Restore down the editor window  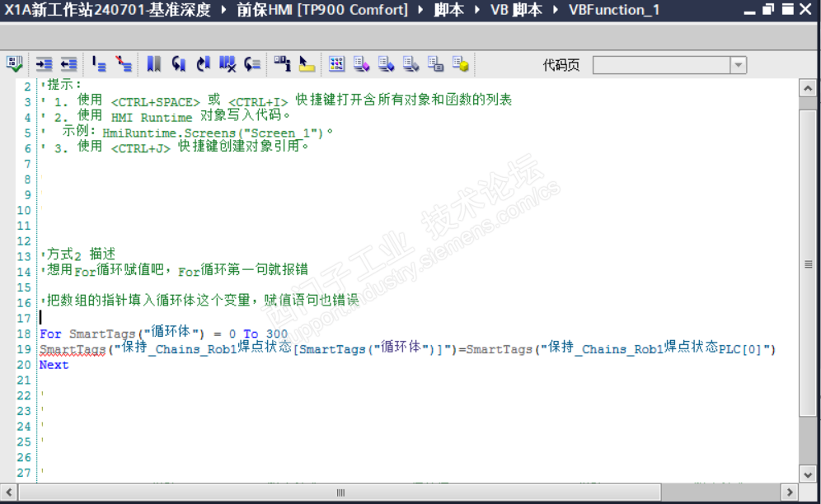click(768, 9)
